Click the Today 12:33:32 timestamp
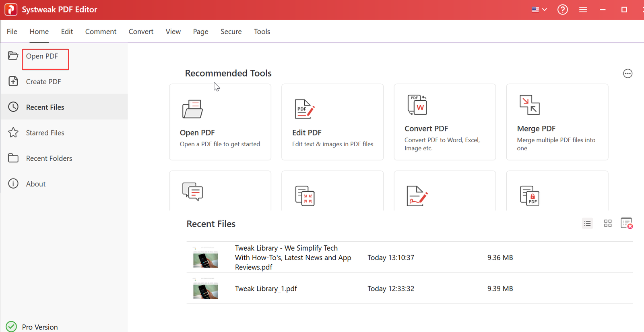Viewport: 644px width, 332px height. 391,288
